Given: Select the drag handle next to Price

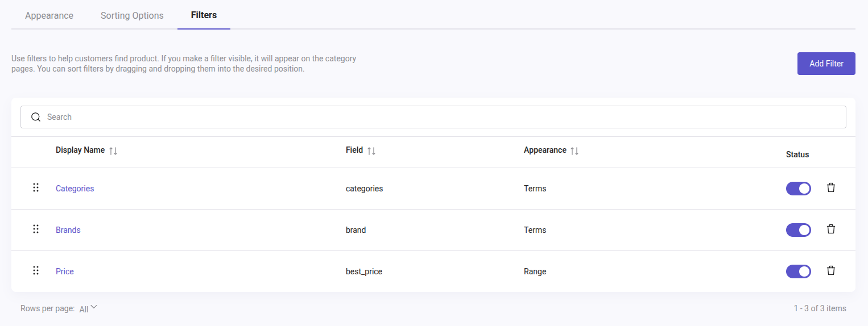Looking at the screenshot, I should coord(36,271).
